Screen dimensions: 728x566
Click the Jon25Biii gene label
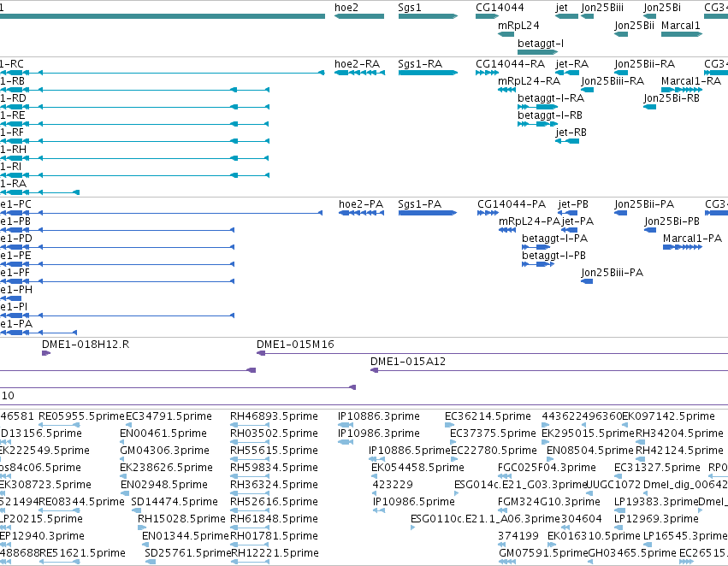coord(602,8)
